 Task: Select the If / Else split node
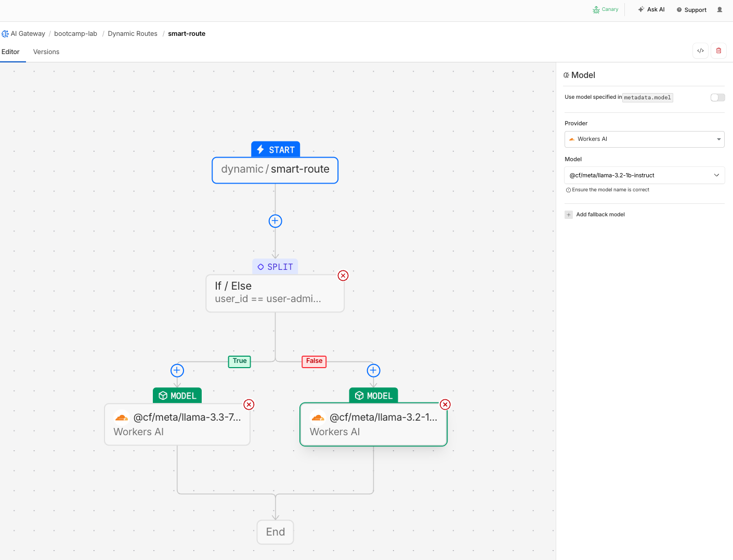point(275,293)
